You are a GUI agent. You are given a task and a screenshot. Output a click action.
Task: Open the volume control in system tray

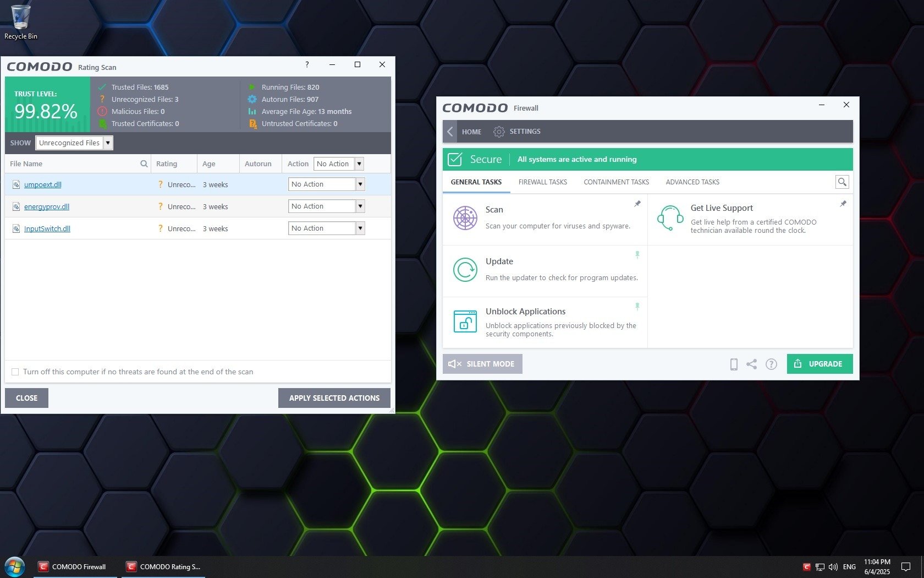click(x=833, y=566)
